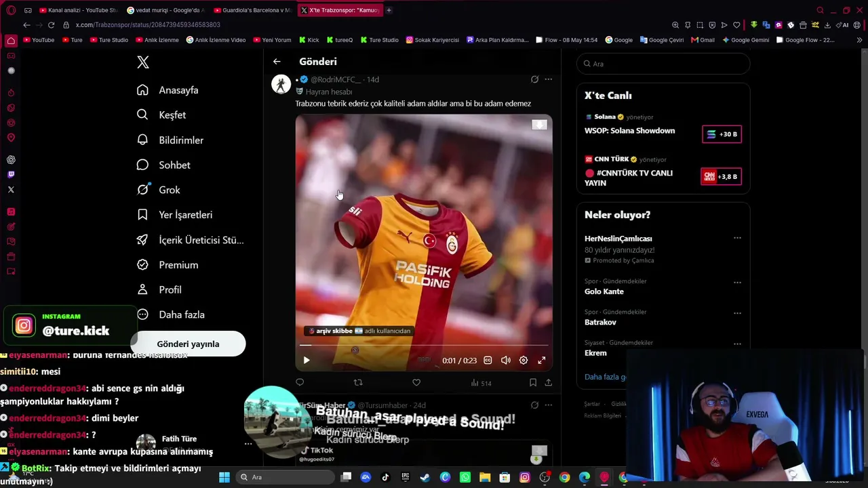Image resolution: width=868 pixels, height=488 pixels.
Task: Open Sohbet messages
Action: [163, 165]
